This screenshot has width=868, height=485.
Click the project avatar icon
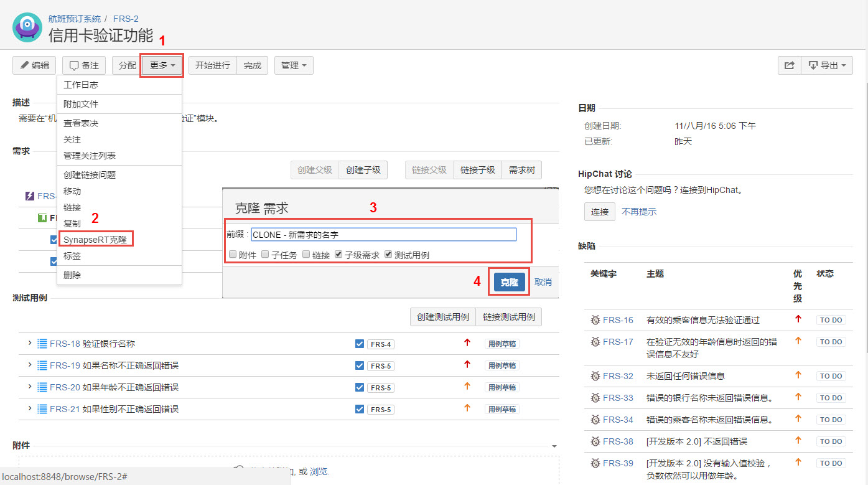point(28,27)
